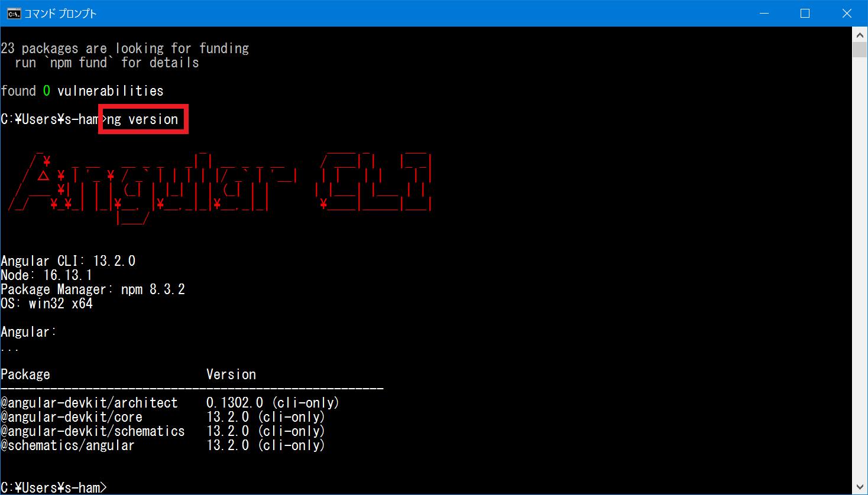
Task: Click the 'OS: win32 x64' line
Action: pos(47,304)
